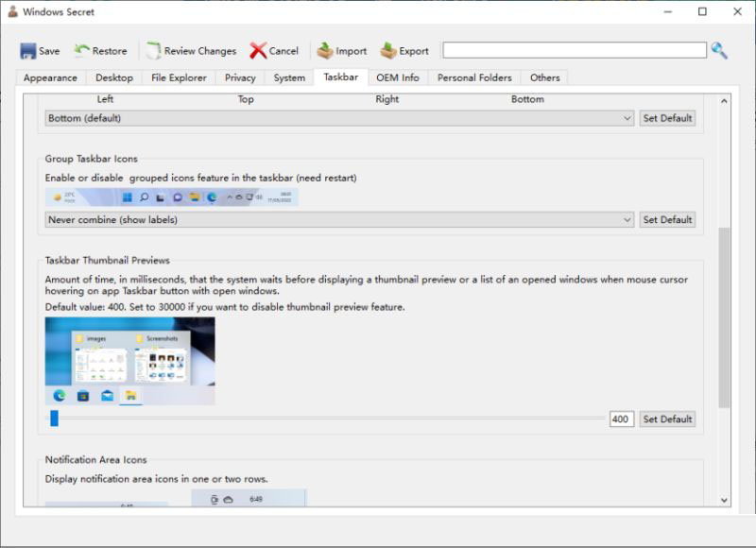Click the Restore label text
The height and width of the screenshot is (548, 756).
[x=110, y=51]
